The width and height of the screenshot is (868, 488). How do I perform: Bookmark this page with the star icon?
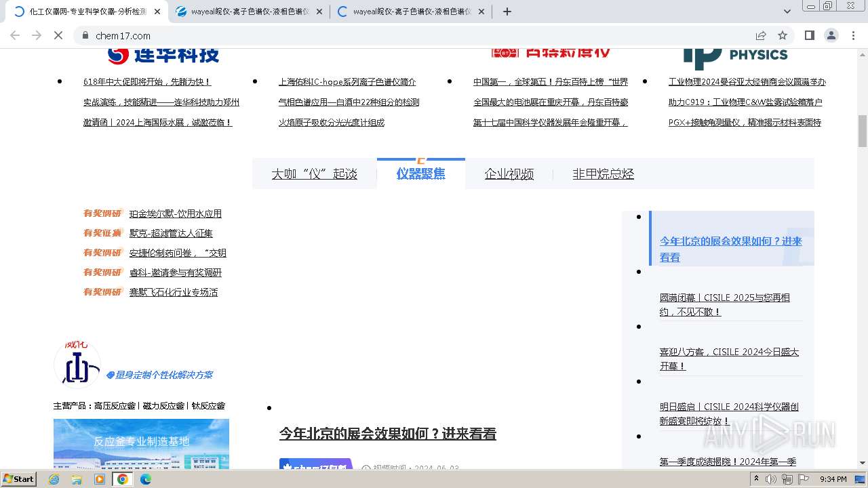pyautogui.click(x=783, y=35)
